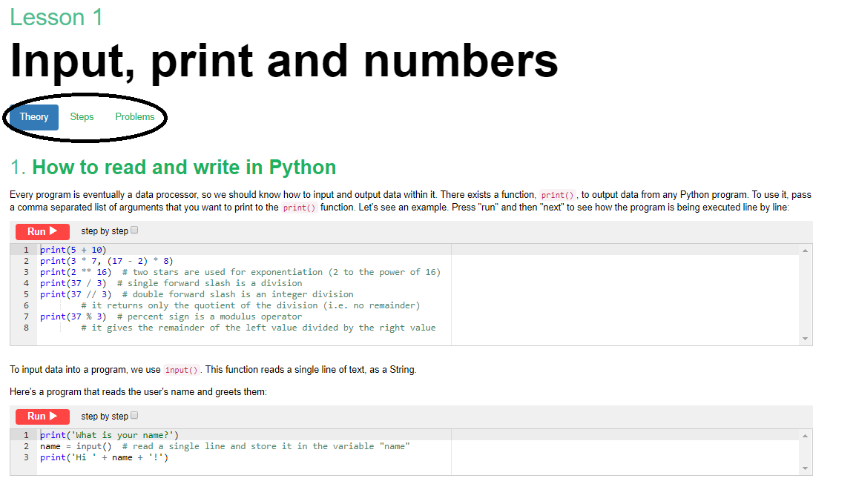Run the 'What is your name?' program

[x=42, y=417]
